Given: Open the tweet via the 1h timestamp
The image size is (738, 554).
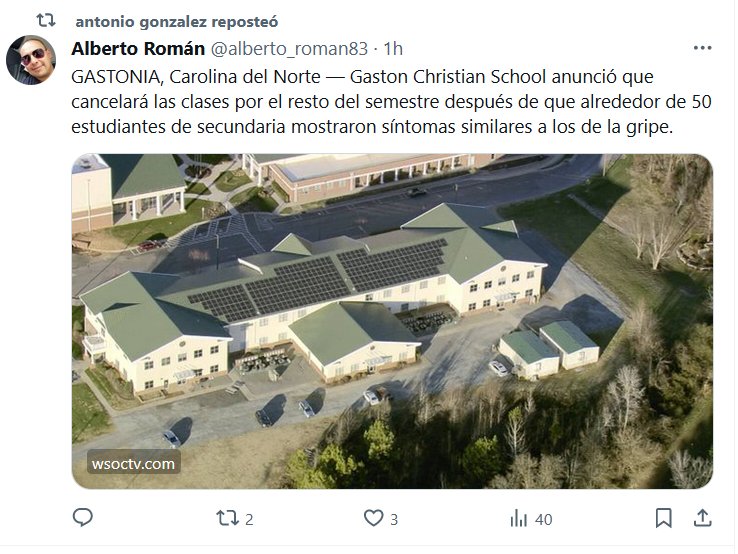Looking at the screenshot, I should click(x=393, y=48).
